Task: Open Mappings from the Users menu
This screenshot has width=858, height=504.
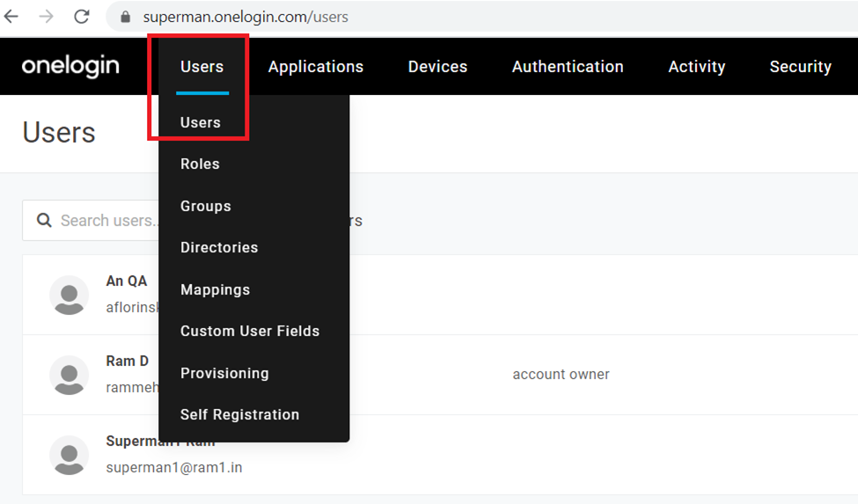Action: tap(215, 289)
